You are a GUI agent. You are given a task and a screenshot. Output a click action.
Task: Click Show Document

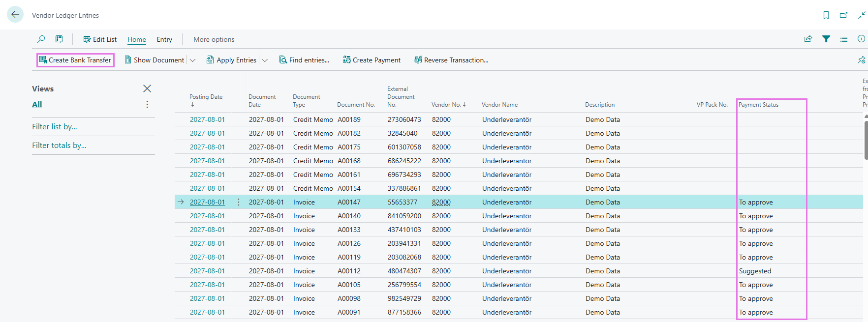click(155, 60)
